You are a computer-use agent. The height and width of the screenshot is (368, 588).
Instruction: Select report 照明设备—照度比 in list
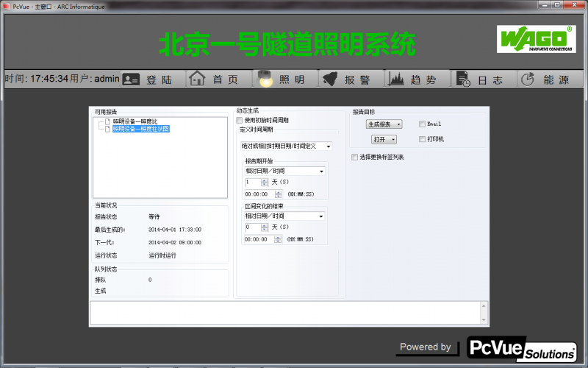(x=135, y=121)
